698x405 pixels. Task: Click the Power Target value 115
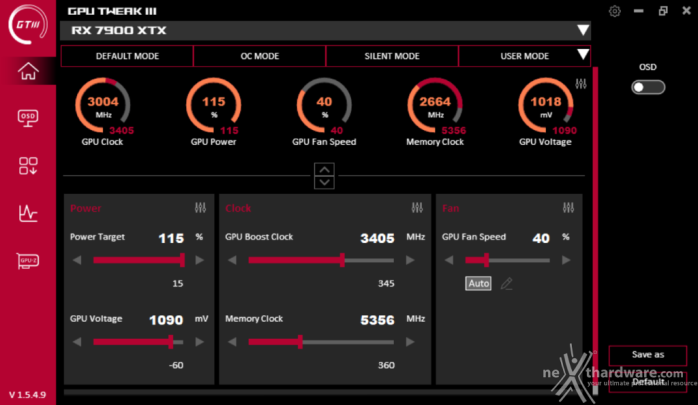pos(171,238)
